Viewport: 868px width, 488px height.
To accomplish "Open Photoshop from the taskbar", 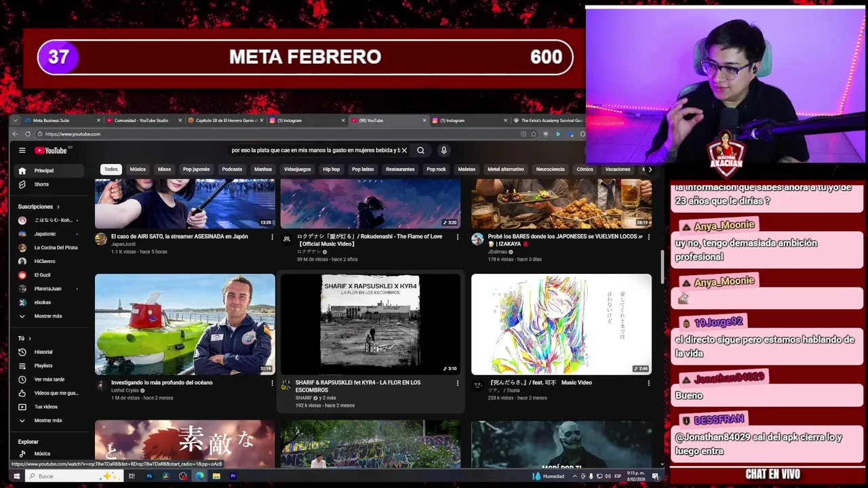I will click(149, 476).
